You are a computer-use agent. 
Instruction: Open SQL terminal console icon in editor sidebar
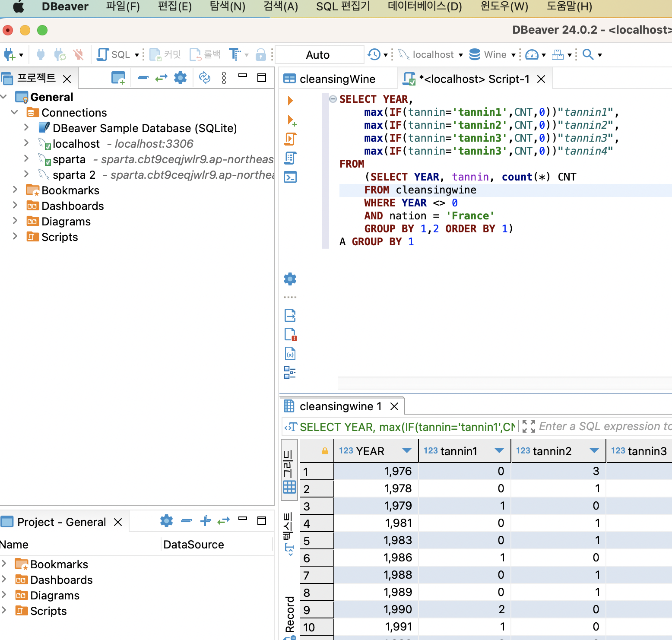point(290,177)
